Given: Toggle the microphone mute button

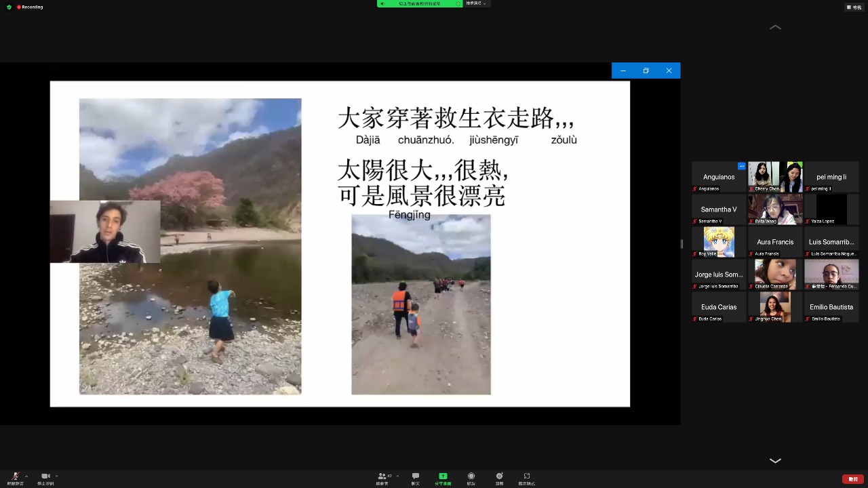Looking at the screenshot, I should pyautogui.click(x=15, y=477).
